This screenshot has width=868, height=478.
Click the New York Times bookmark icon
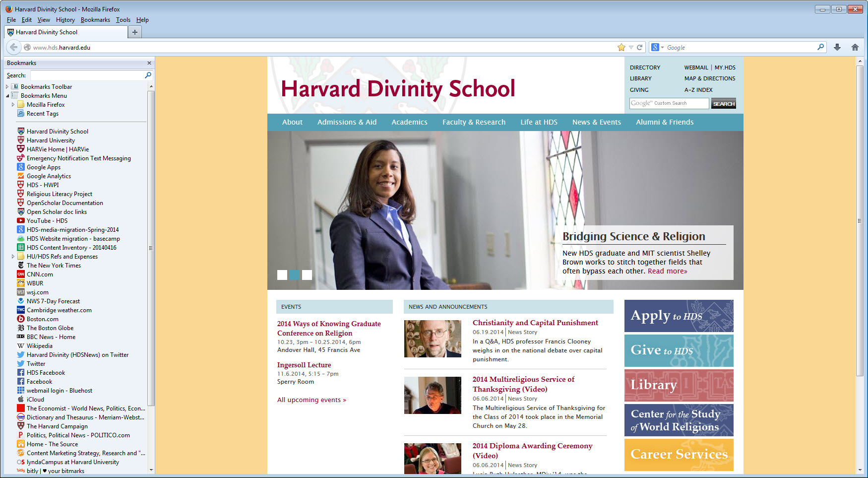pos(21,266)
